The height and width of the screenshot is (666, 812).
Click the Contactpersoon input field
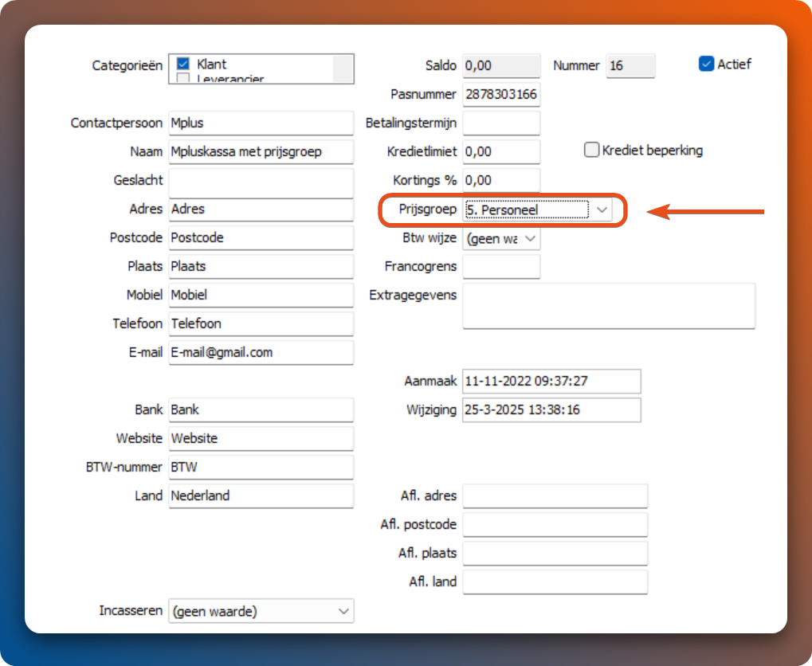(x=261, y=123)
